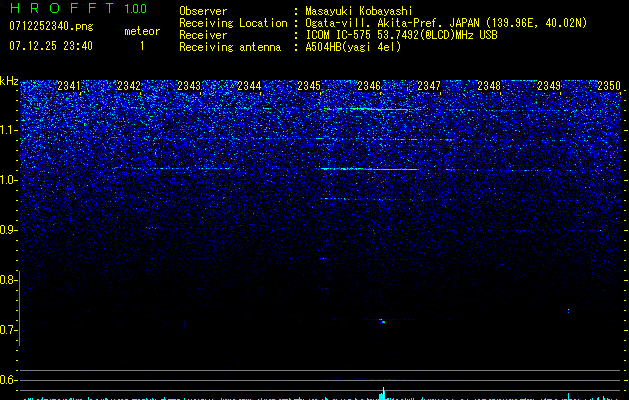Click the 2343 time marker
Viewport: 629px width, 400px height.
pos(189,86)
